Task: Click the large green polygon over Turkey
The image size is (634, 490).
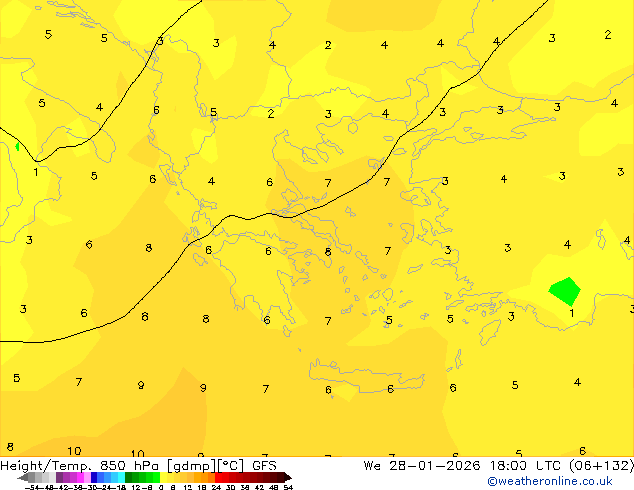Action: [564, 291]
